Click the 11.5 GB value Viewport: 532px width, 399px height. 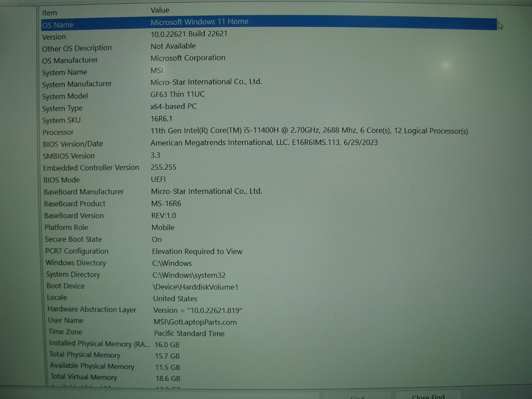pyautogui.click(x=168, y=367)
